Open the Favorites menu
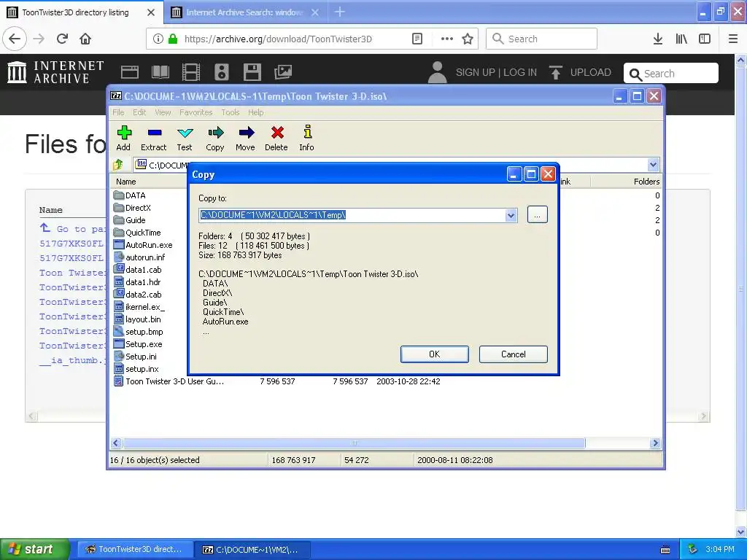 pos(196,112)
